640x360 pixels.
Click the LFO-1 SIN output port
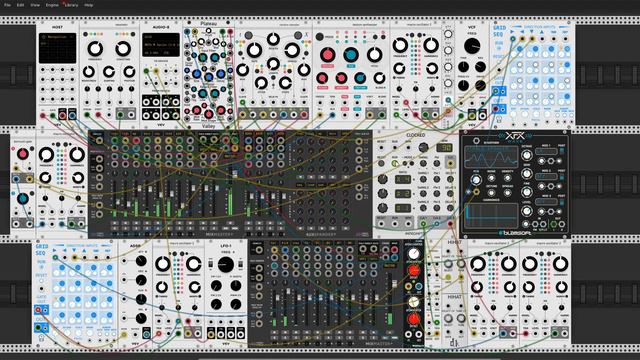click(x=211, y=334)
